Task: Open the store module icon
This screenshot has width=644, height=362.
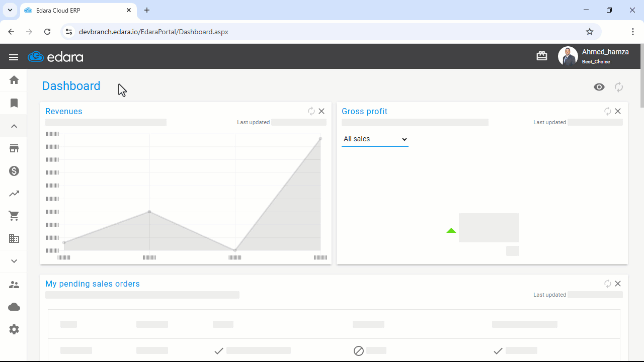Action: point(14,149)
